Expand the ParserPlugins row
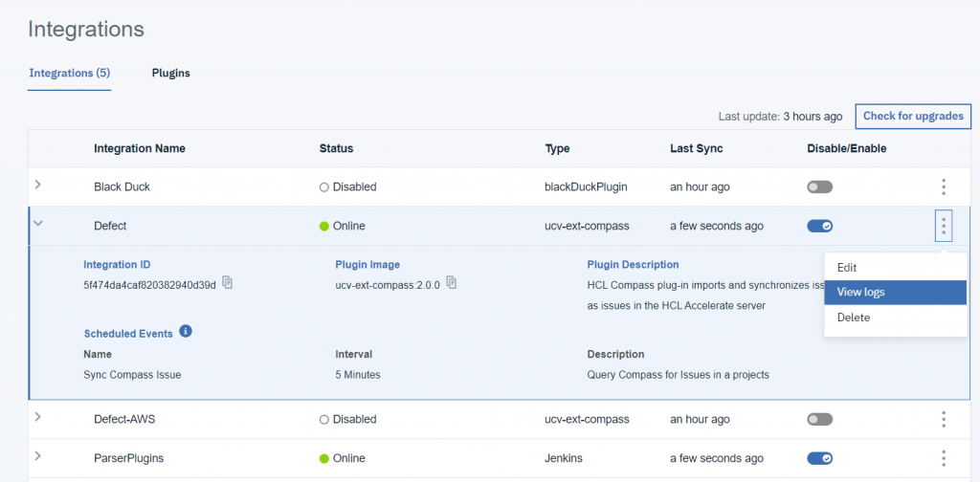This screenshot has width=980, height=482. 38,456
